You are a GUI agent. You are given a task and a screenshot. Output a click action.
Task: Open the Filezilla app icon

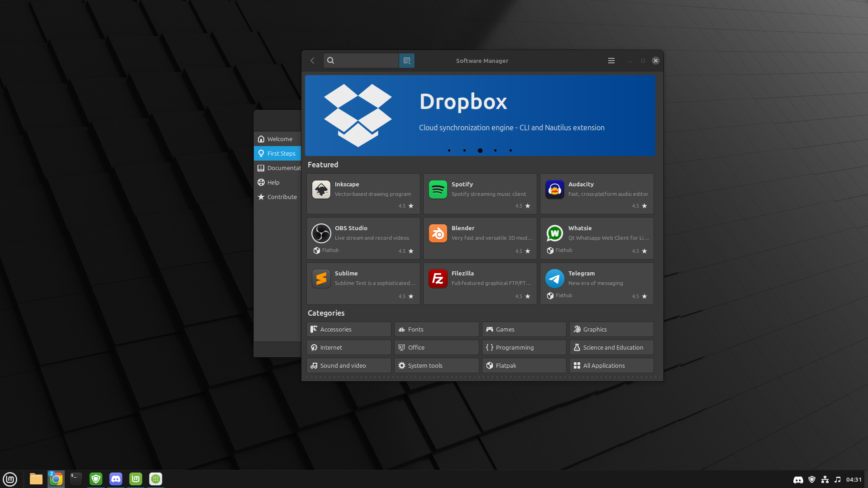pos(438,279)
